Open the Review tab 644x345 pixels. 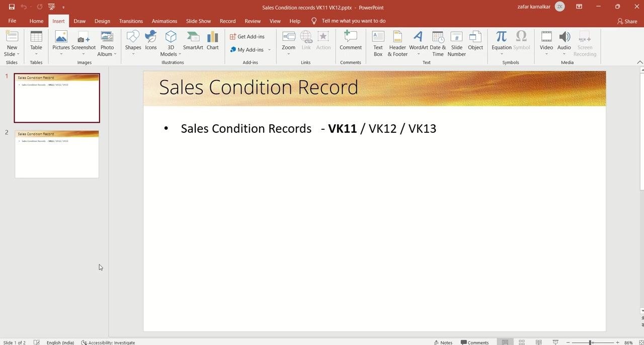pos(253,21)
